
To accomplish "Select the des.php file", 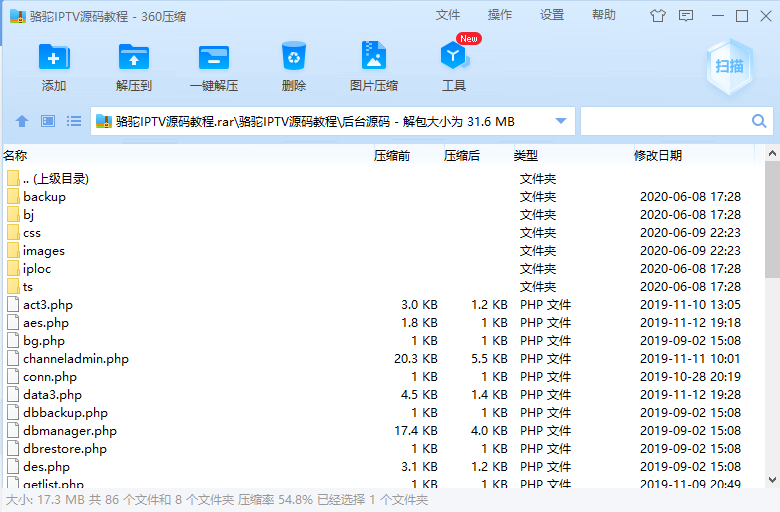I will 383,467.
